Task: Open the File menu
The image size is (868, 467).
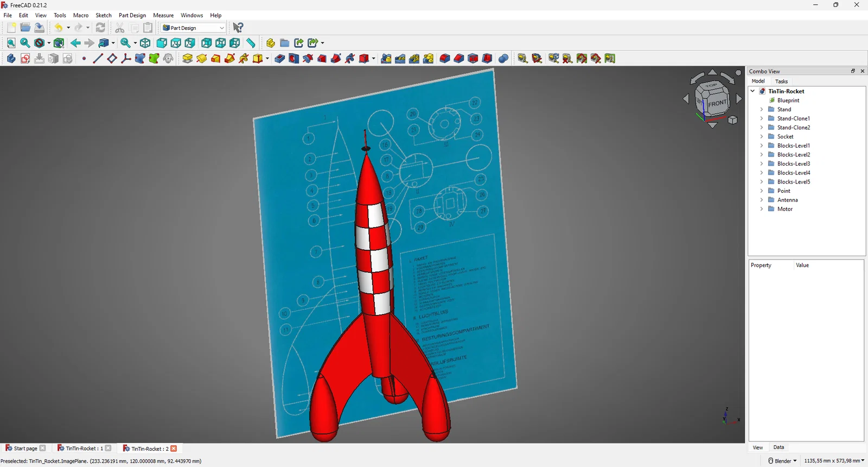Action: 8,15
